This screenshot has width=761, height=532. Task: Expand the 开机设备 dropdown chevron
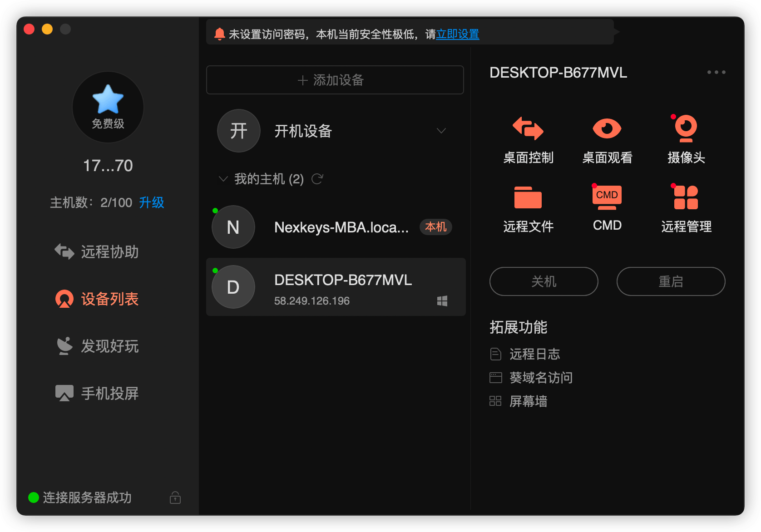pyautogui.click(x=441, y=131)
